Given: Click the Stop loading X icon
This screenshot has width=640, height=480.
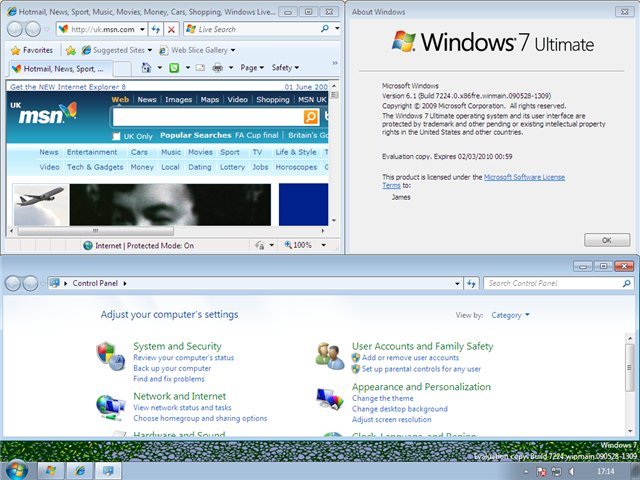Looking at the screenshot, I should (x=172, y=30).
